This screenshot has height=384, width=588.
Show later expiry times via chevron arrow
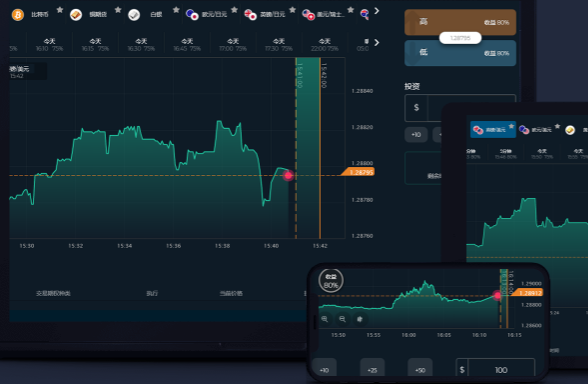(x=376, y=42)
